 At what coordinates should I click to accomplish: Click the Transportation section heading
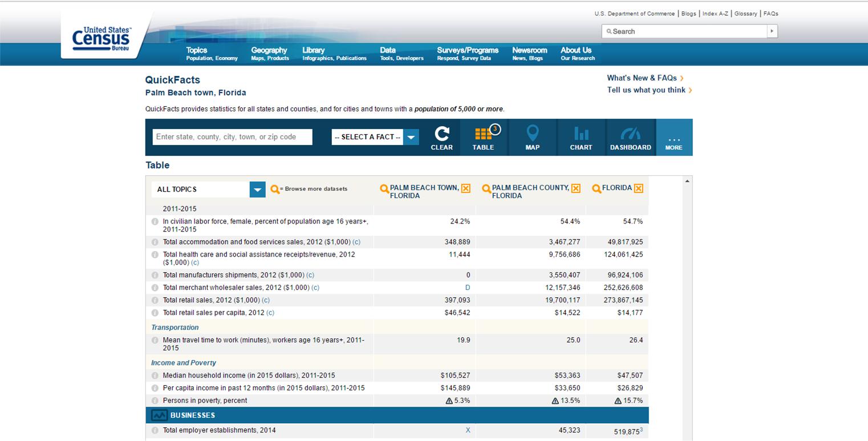(175, 327)
